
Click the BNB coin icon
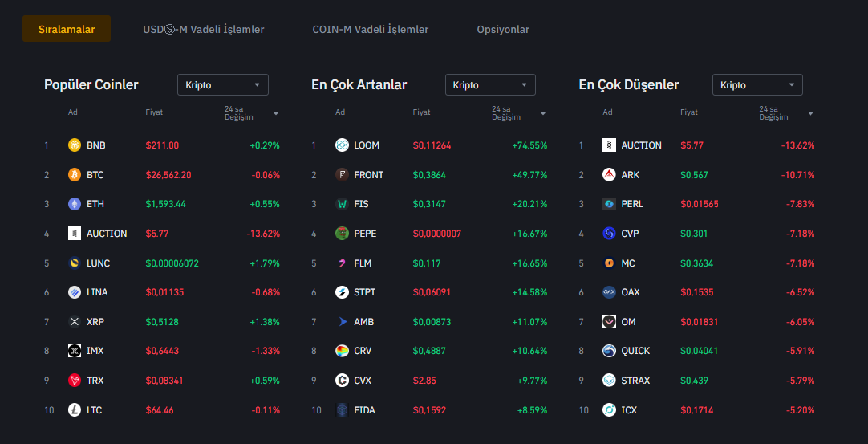pyautogui.click(x=75, y=145)
